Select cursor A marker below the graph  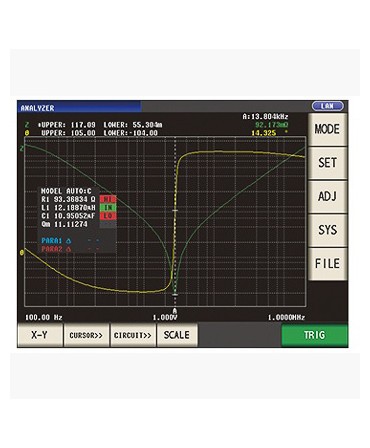[x=175, y=311]
